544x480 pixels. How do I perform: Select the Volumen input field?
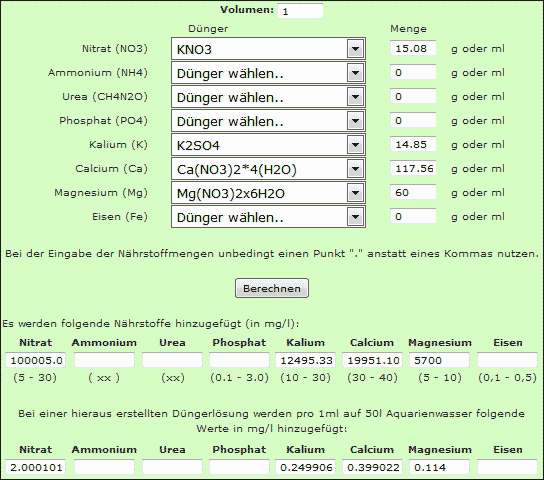pyautogui.click(x=300, y=11)
